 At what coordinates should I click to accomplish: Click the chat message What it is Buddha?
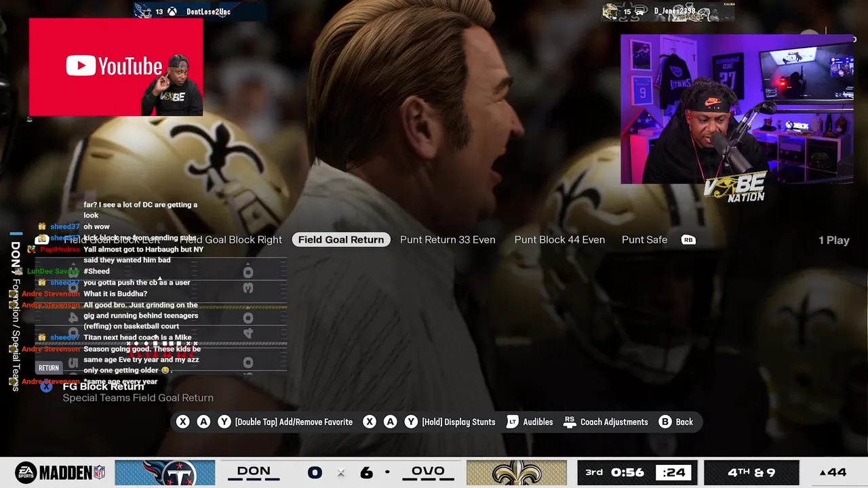coord(115,293)
